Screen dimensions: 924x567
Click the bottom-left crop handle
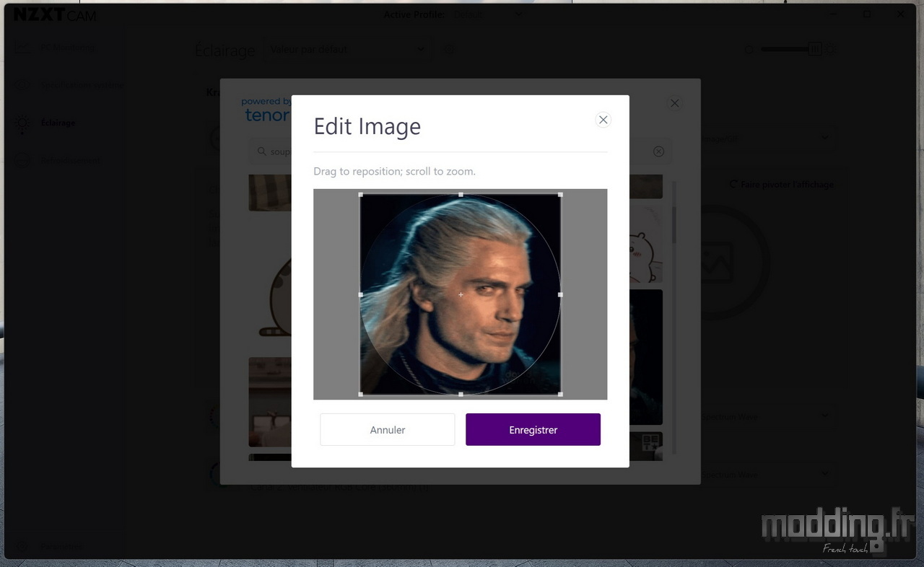click(x=360, y=394)
